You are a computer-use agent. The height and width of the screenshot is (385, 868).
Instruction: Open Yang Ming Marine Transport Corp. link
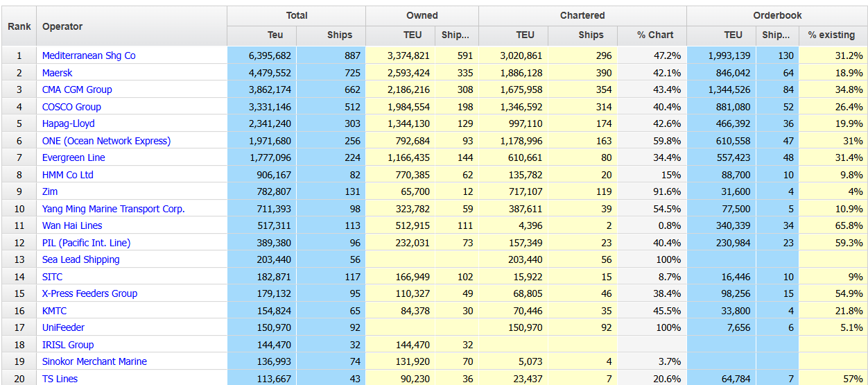114,209
